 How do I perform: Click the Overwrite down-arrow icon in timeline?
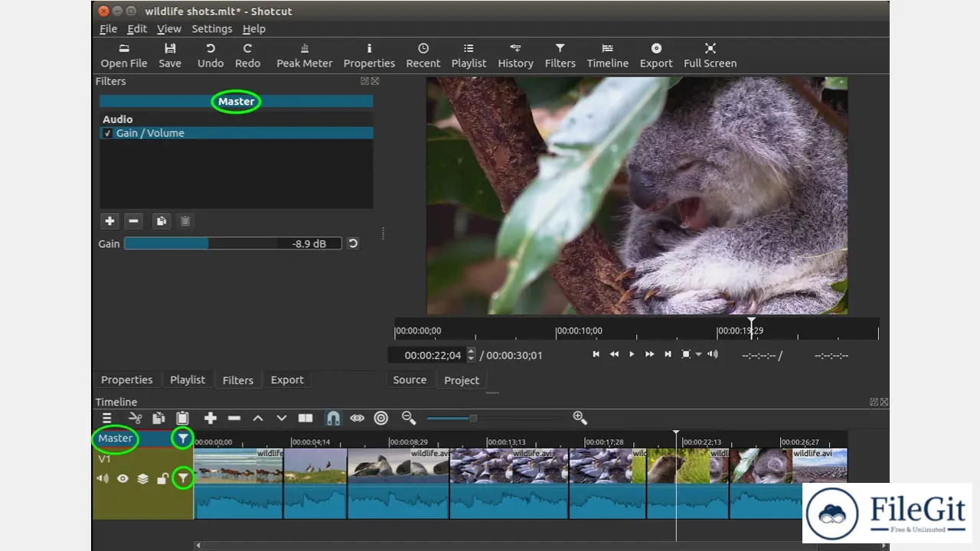tap(282, 418)
